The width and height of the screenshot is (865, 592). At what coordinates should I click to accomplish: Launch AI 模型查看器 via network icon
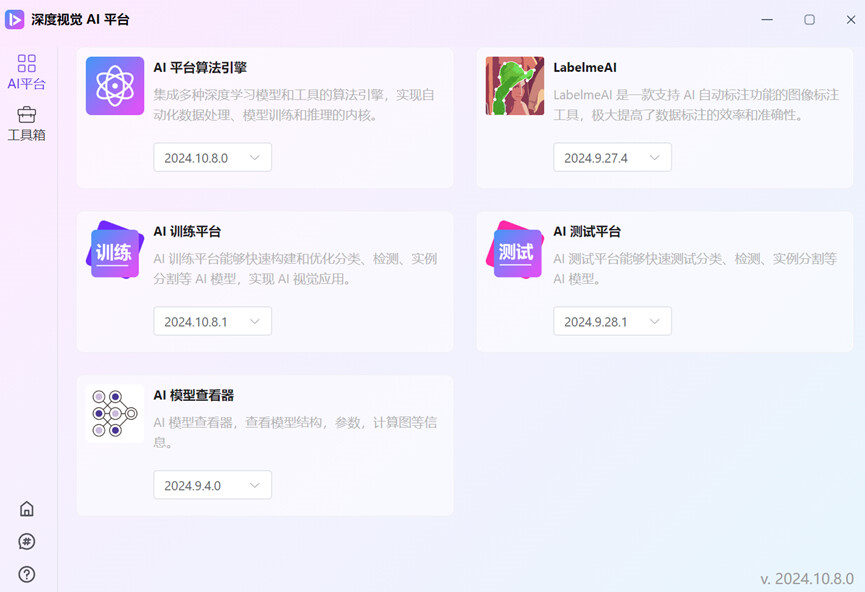[x=115, y=414]
